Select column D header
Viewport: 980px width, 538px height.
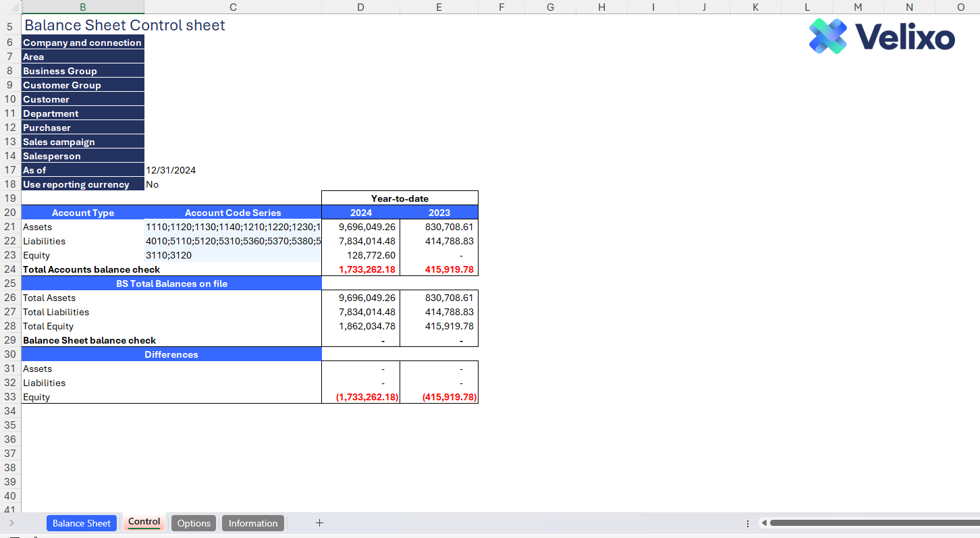360,7
